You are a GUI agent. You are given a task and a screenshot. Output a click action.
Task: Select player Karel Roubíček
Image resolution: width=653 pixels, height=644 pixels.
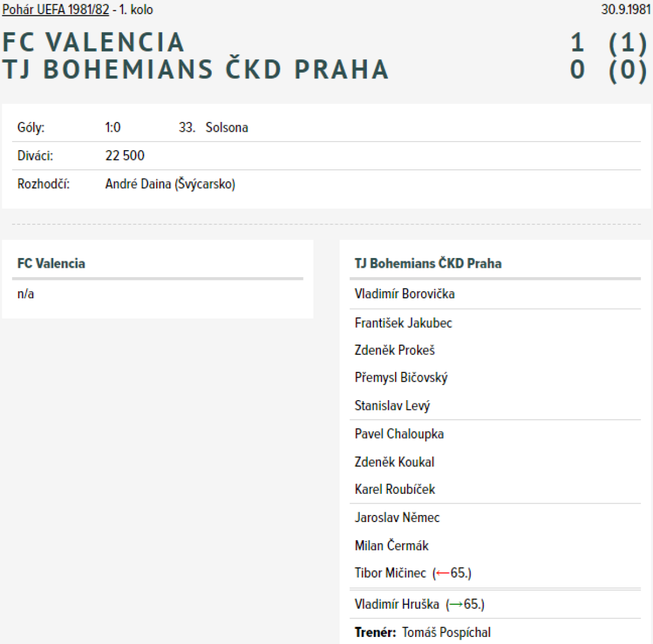click(x=395, y=489)
